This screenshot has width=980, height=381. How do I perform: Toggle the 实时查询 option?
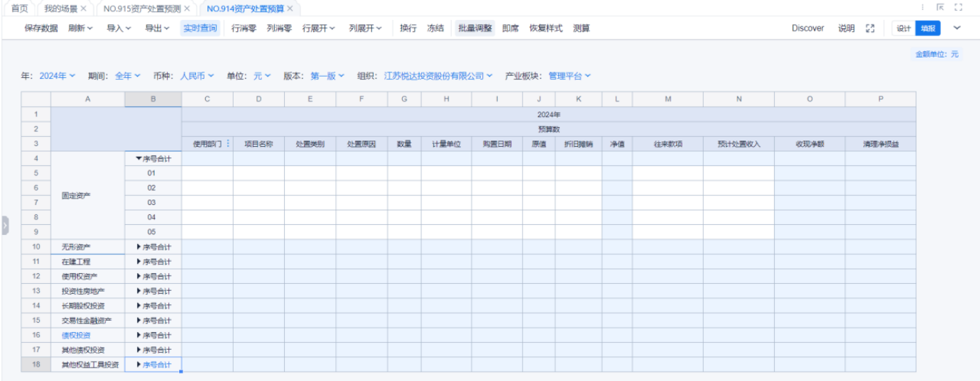coord(200,28)
